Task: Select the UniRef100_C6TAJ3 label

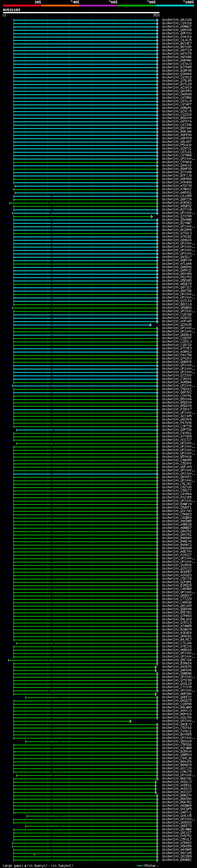Action: pyautogui.click(x=177, y=64)
